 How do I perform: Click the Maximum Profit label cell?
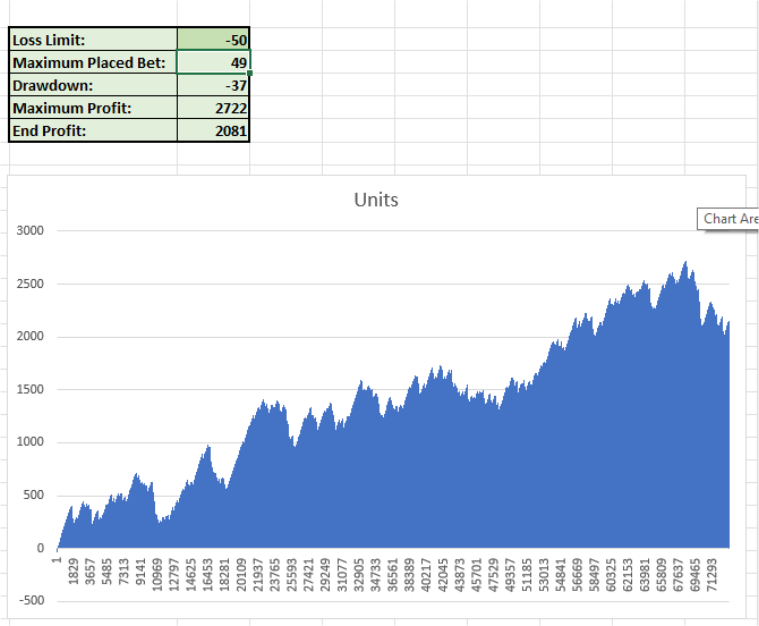coord(92,108)
